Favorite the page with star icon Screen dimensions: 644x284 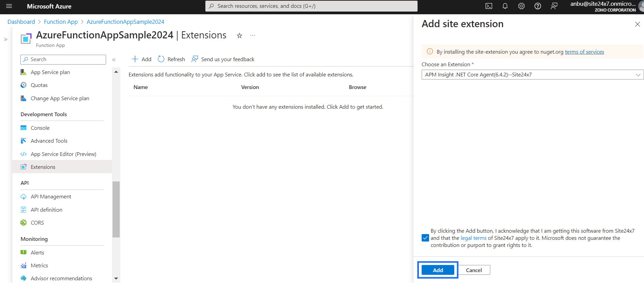pyautogui.click(x=239, y=36)
